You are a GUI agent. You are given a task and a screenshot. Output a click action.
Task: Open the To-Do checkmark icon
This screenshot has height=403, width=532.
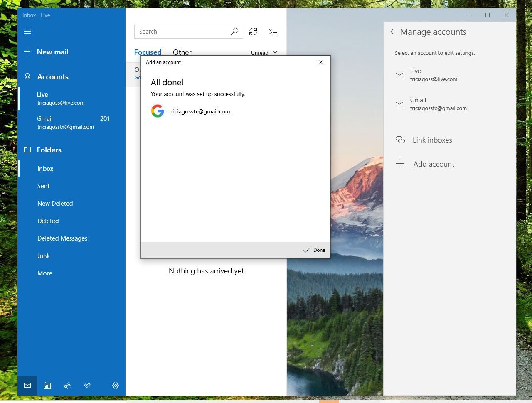click(87, 386)
